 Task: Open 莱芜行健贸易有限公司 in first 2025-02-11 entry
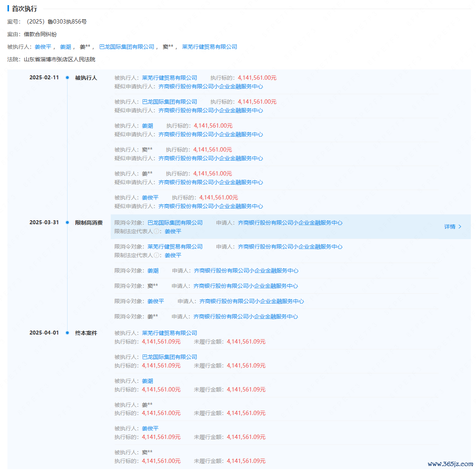pos(169,78)
